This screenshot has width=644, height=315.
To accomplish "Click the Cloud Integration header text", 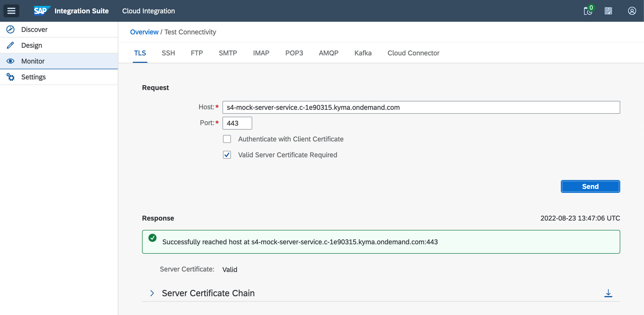I will pos(149,11).
